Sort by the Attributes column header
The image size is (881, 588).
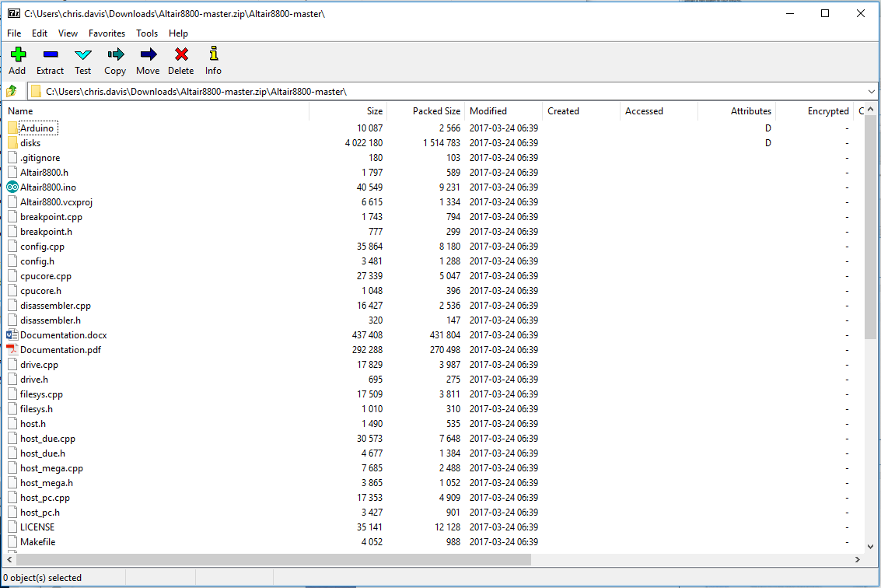[736, 111]
